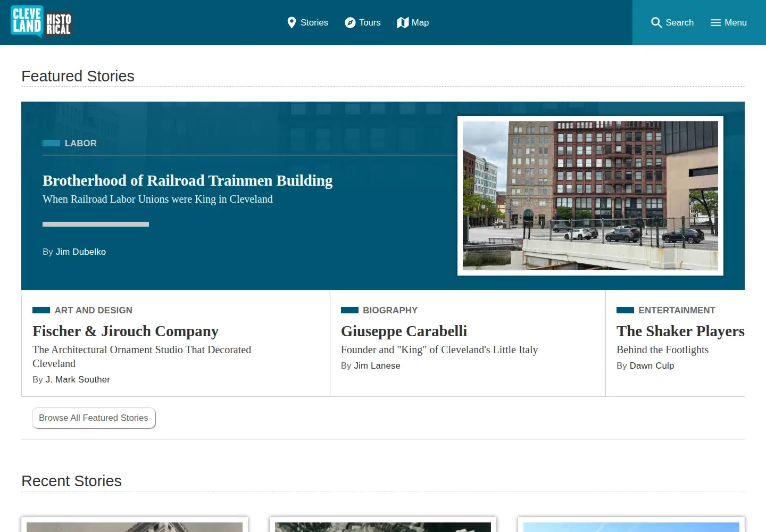Open the Menu label in header

click(736, 22)
